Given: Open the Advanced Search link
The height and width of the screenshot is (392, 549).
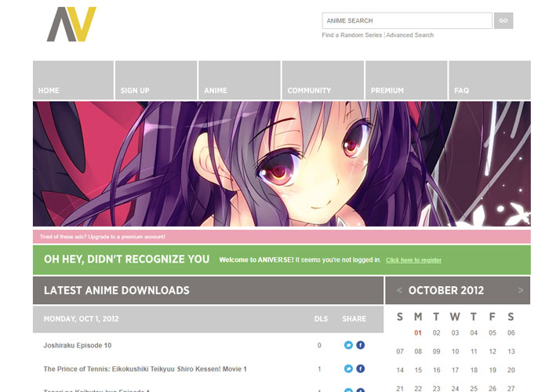Looking at the screenshot, I should (x=410, y=35).
